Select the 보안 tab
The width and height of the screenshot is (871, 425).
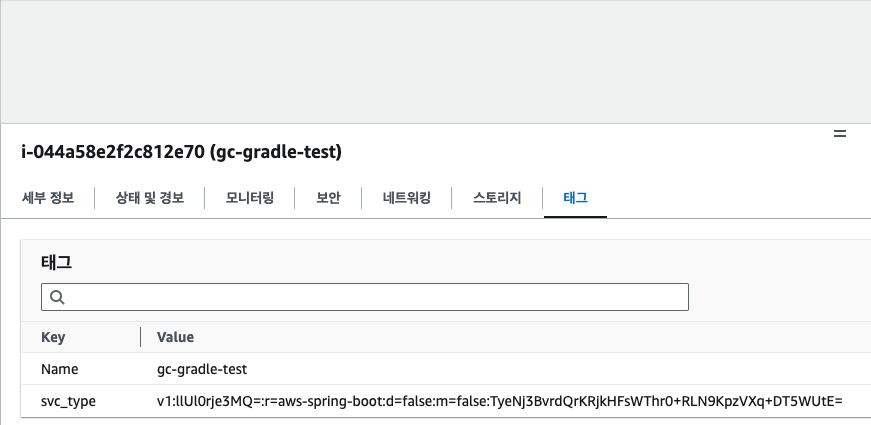(328, 198)
